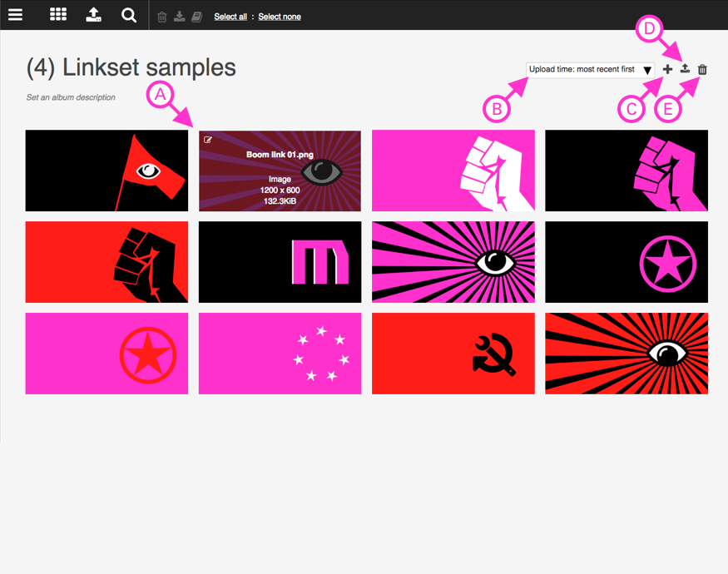Image resolution: width=728 pixels, height=574 pixels.
Task: Open the pink fist on black thumbnail
Action: point(626,171)
